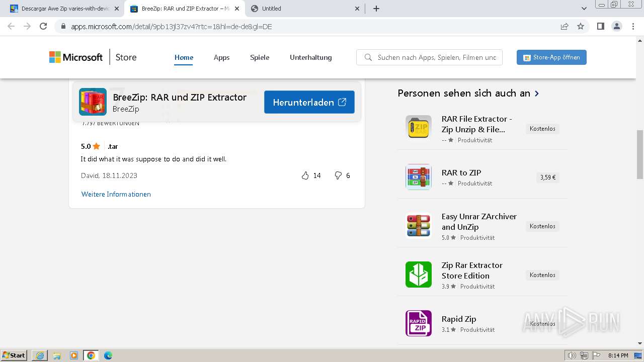Open Rapid Zip app icon
This screenshot has width=644, height=362.
[419, 323]
